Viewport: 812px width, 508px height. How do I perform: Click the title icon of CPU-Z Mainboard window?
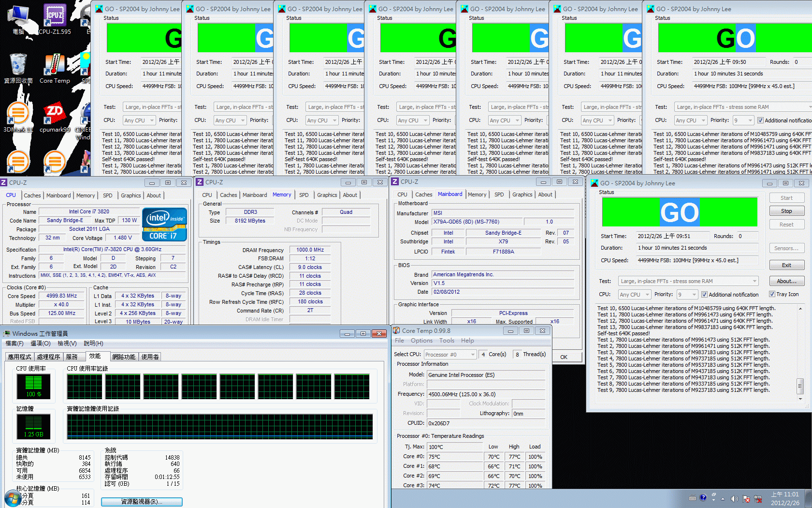click(395, 181)
